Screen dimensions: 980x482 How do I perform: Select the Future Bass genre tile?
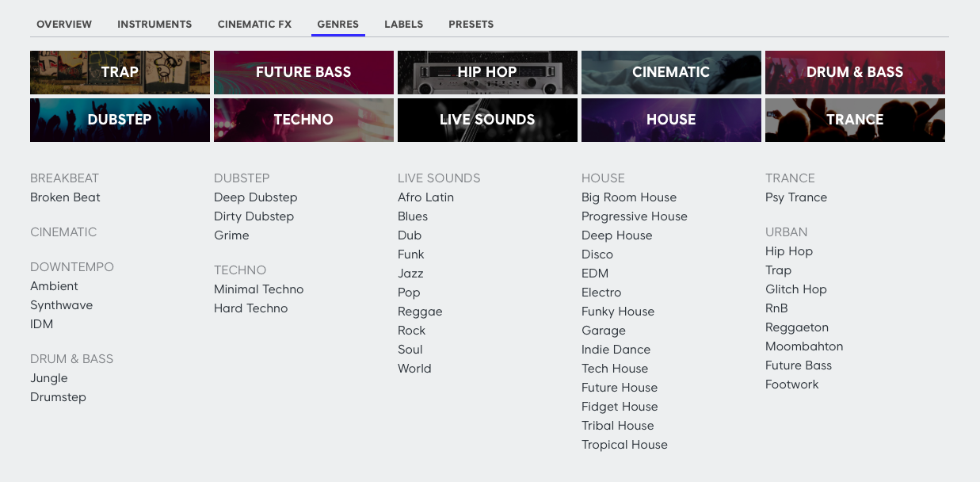303,72
